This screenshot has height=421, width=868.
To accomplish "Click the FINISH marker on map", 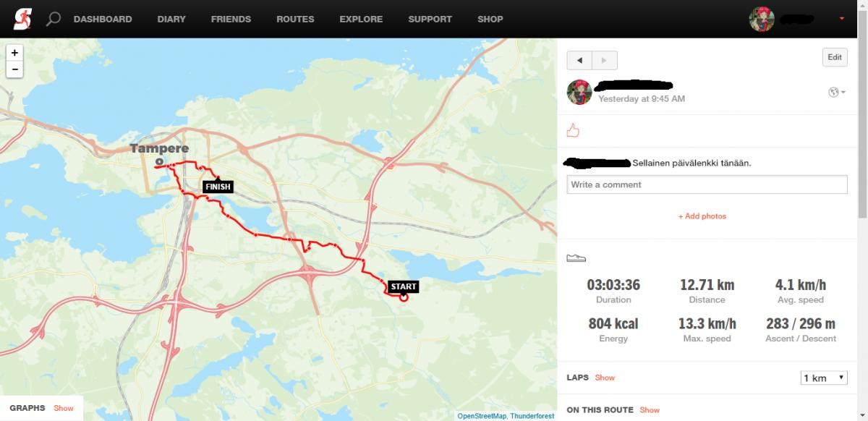I will [x=218, y=187].
